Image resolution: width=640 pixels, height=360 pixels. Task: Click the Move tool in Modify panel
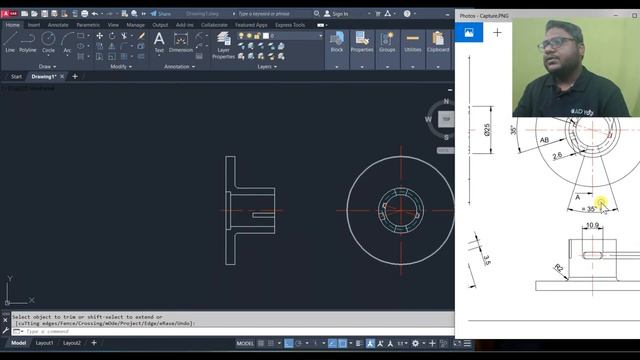coord(99,36)
